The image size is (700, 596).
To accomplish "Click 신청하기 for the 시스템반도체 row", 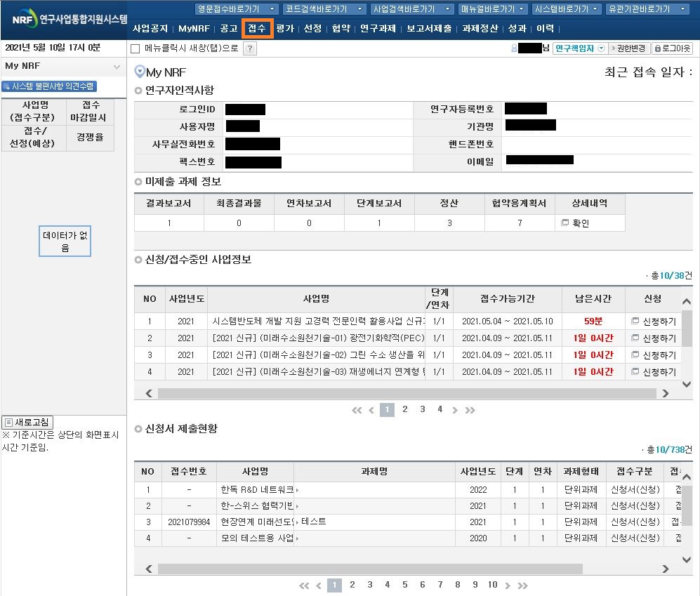I will tap(654, 321).
